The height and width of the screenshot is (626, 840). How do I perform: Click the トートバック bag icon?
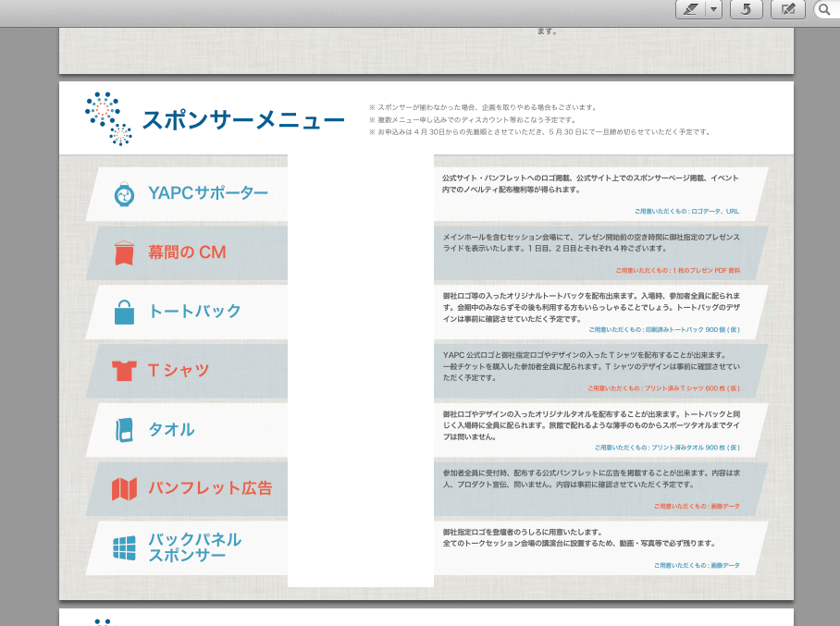click(x=124, y=312)
